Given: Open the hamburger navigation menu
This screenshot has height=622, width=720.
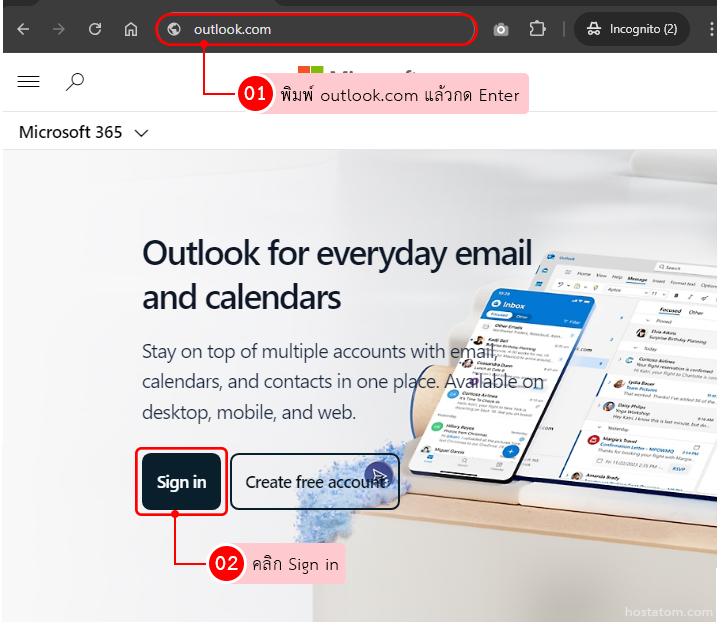Looking at the screenshot, I should point(28,82).
